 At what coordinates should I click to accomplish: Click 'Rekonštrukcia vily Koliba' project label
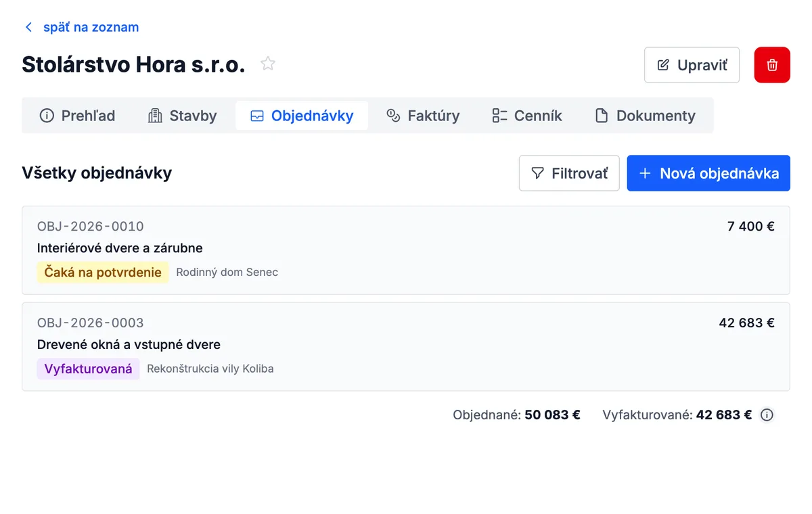pyautogui.click(x=210, y=369)
